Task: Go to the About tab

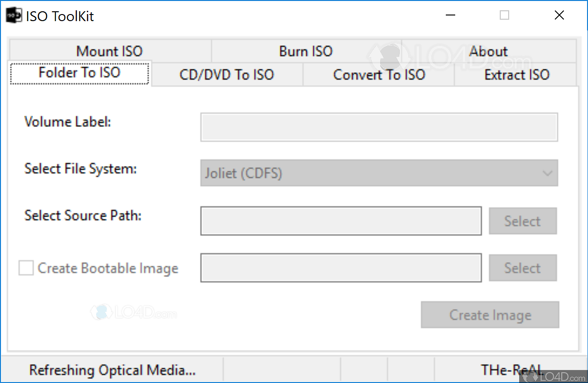Action: point(489,51)
